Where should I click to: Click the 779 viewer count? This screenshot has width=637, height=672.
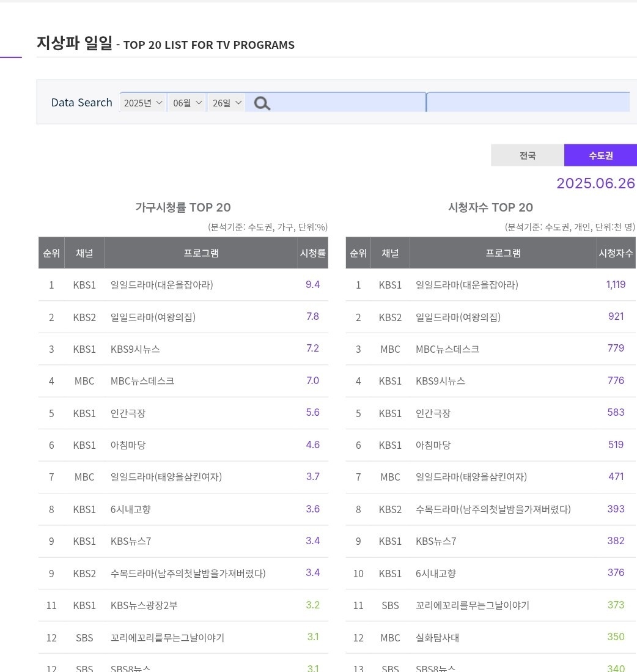tap(616, 348)
